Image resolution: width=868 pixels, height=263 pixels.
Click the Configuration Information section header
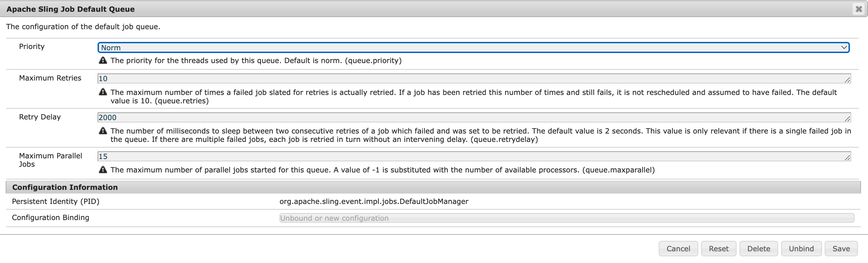433,187
